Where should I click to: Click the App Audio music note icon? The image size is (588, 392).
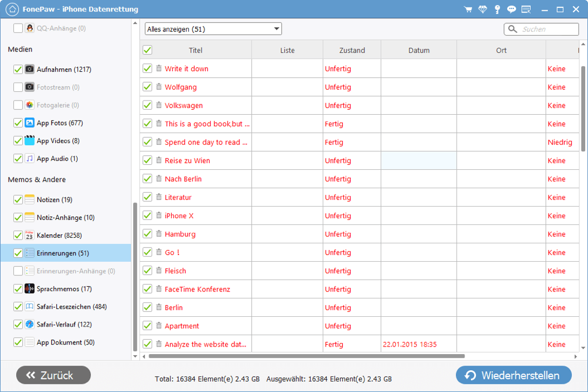[x=30, y=158]
